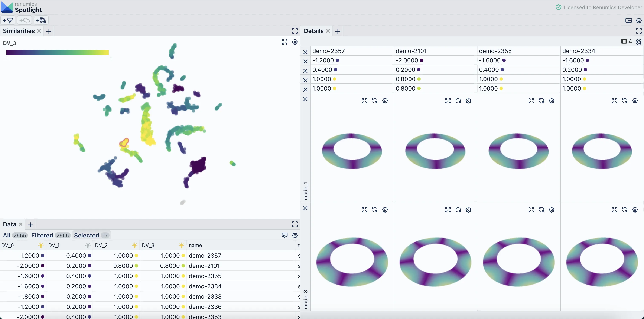The image size is (644, 319).
Task: Reset mode_1 mesh rotation for demo-2357
Action: click(375, 101)
